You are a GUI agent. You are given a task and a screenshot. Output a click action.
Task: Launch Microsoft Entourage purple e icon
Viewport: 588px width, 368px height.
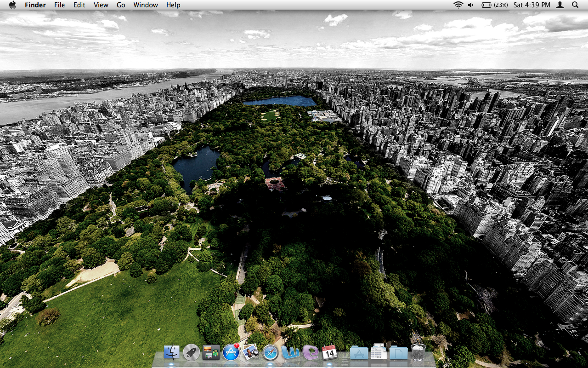point(311,352)
